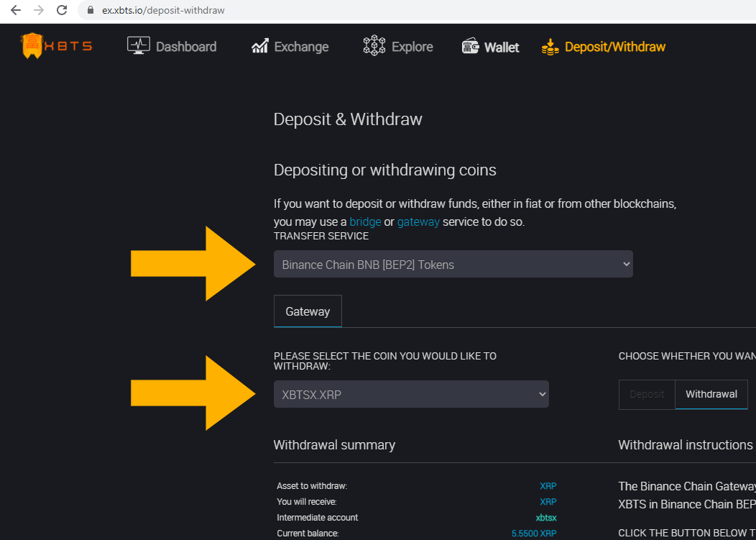View site security lock info
Viewport: 756px width, 540px height.
click(90, 10)
